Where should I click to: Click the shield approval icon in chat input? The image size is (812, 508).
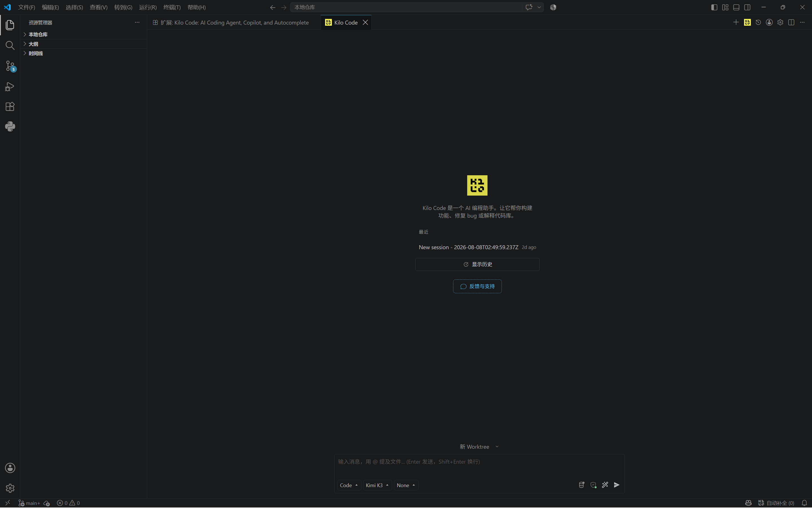click(x=593, y=485)
